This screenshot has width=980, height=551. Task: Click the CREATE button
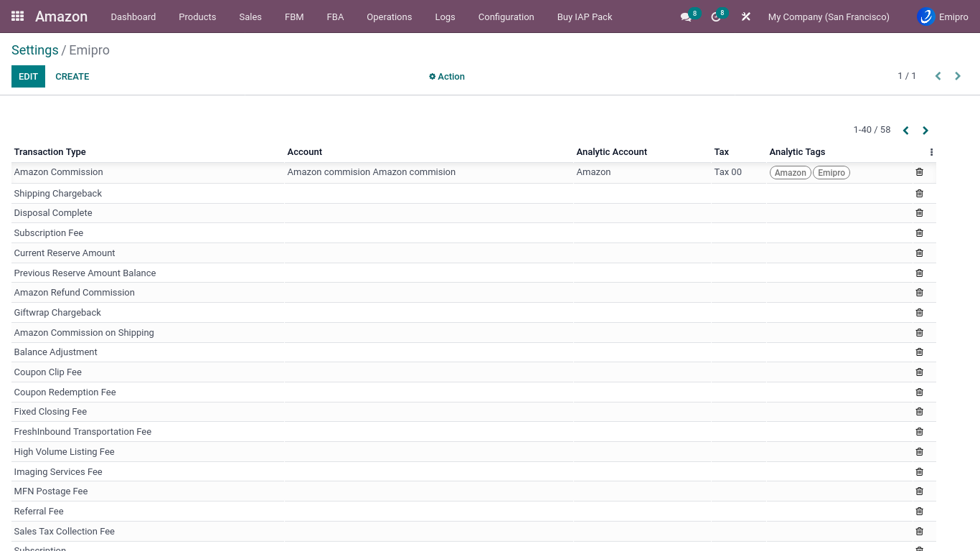pyautogui.click(x=72, y=77)
